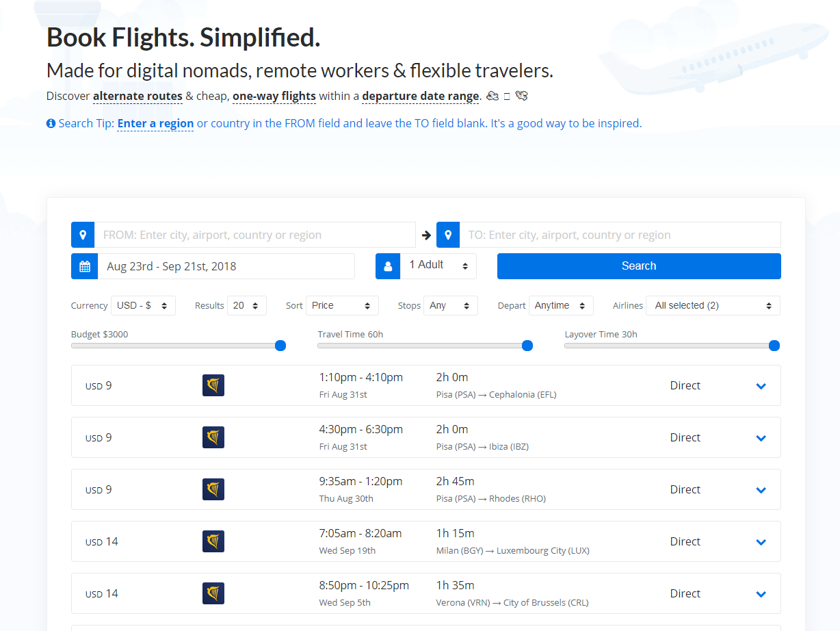Click the Ryanair logo on the Pisa–Cephalonia flight
Viewport: 840px width, 631px height.
click(x=213, y=385)
